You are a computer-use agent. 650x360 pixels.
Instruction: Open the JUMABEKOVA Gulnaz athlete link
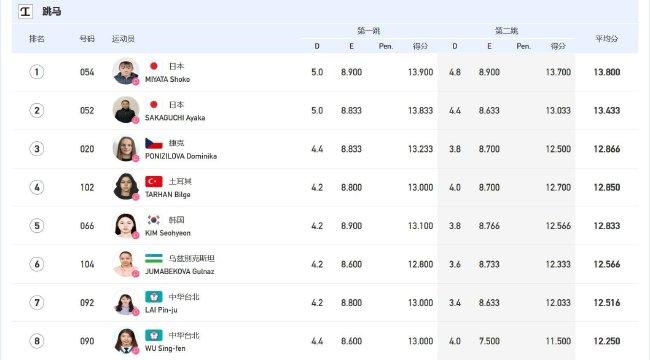click(x=179, y=272)
